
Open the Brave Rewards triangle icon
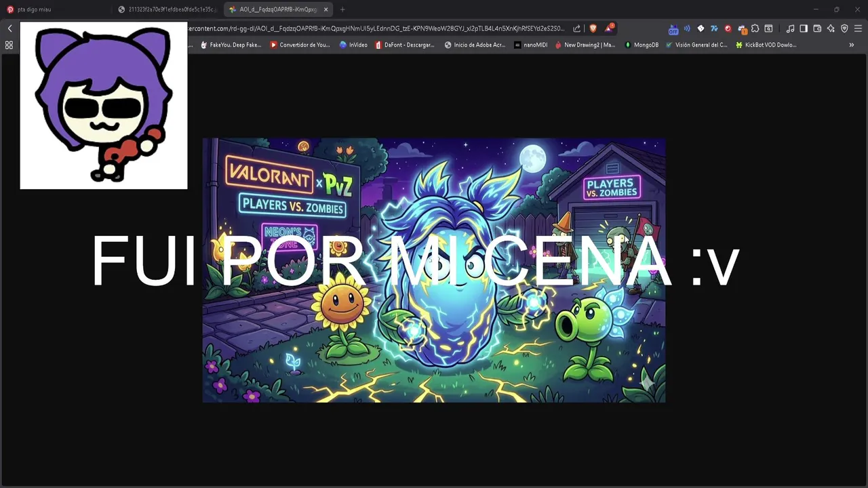pos(609,28)
